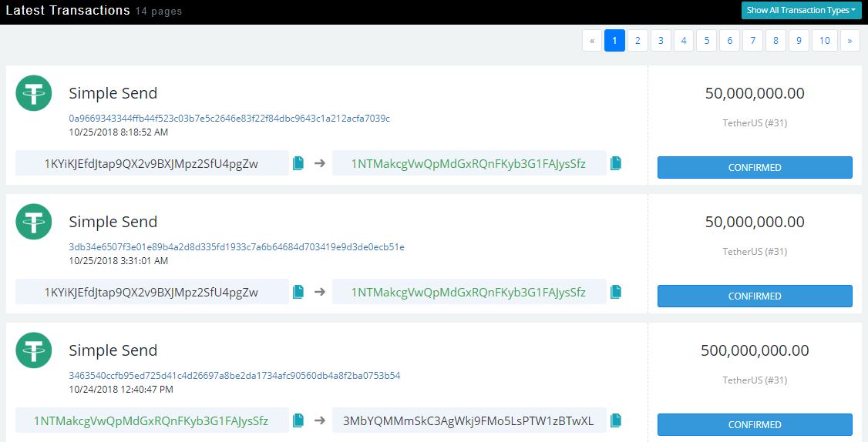Open transaction hash starting with 0a9669343344
This screenshot has height=442, width=868.
click(229, 119)
